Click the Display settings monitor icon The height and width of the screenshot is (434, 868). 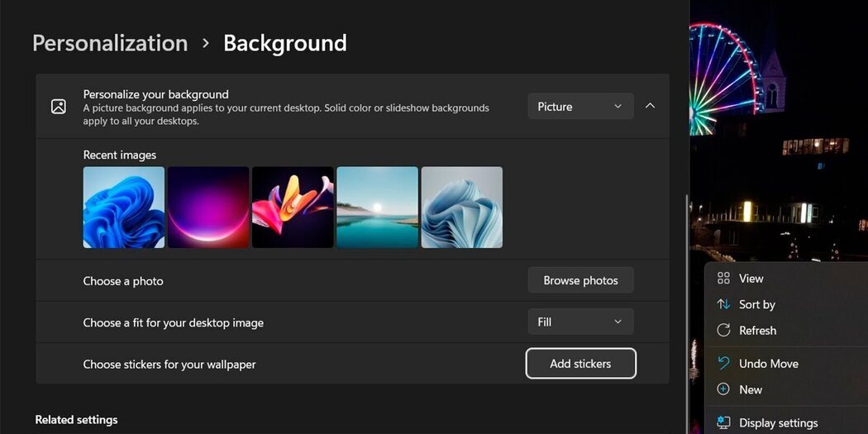pyautogui.click(x=723, y=422)
